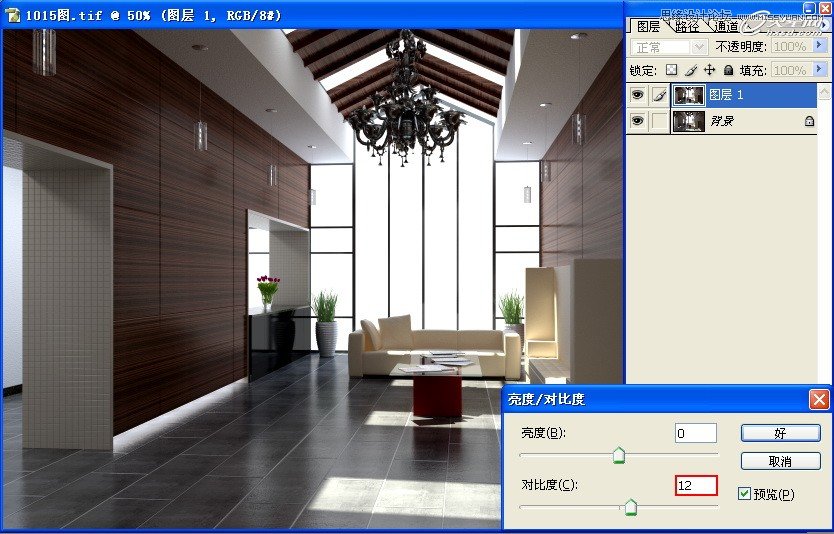Minimize the layers panel window
The width and height of the screenshot is (834, 534).
808,8
